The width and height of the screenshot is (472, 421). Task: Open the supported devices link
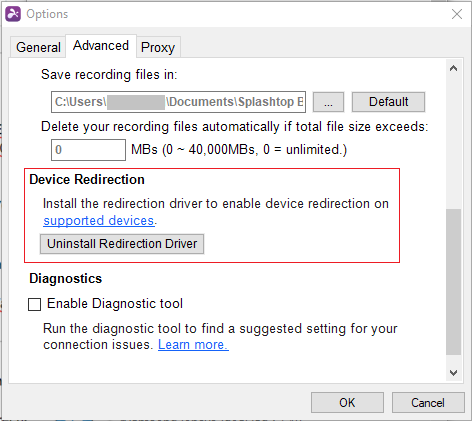click(99, 221)
